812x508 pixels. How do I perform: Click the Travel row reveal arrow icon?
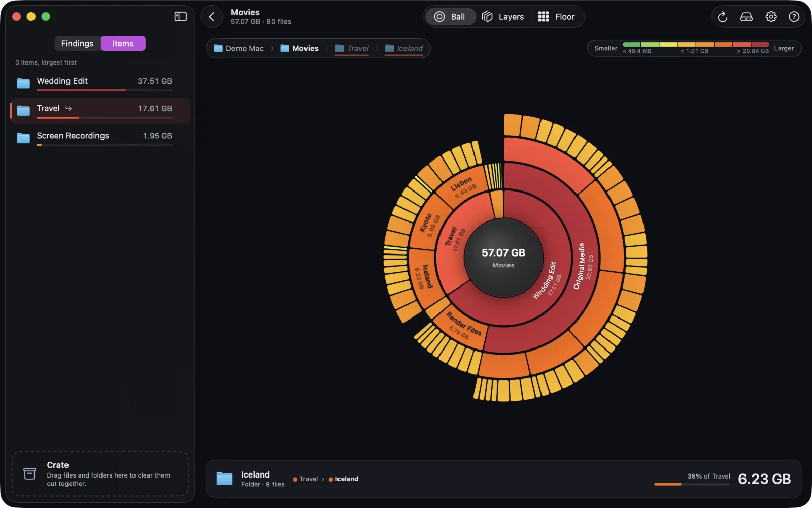pos(69,108)
